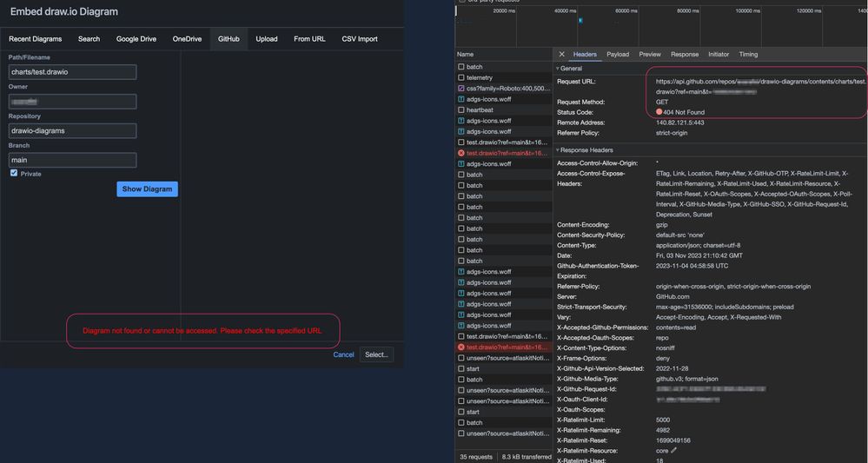868x463 pixels.
Task: Click the strict-origin referrer policy value
Action: [672, 133]
